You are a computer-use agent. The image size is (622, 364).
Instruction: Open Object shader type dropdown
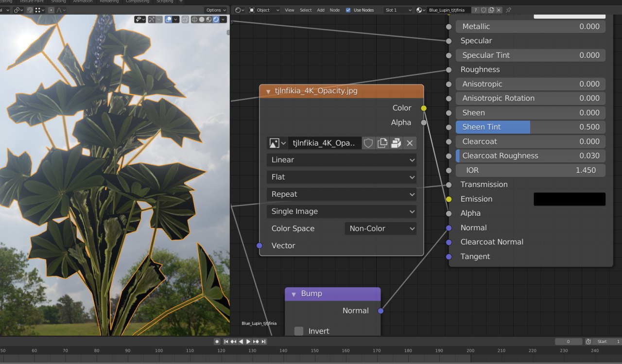coord(264,10)
